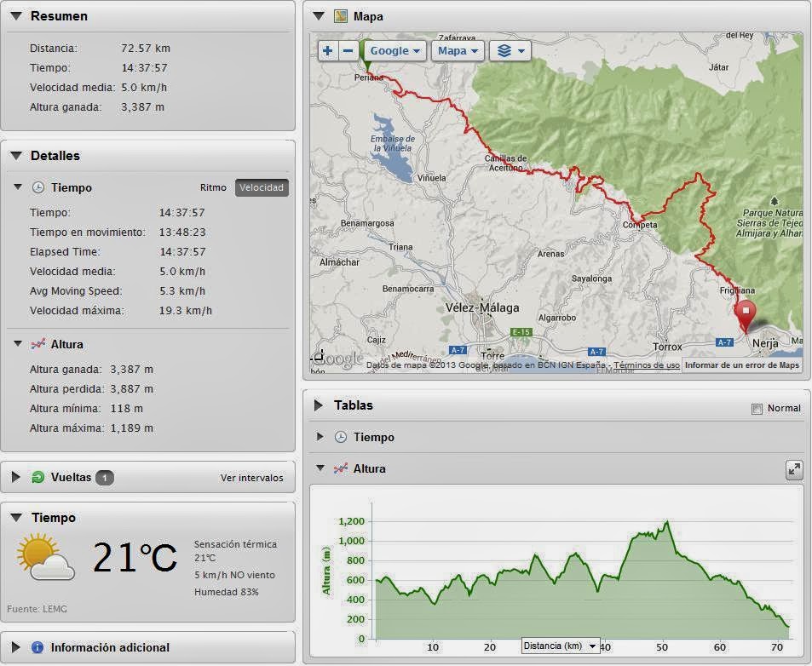This screenshot has width=812, height=666.
Task: Click the red finish marker near Nerja
Action: (x=745, y=313)
